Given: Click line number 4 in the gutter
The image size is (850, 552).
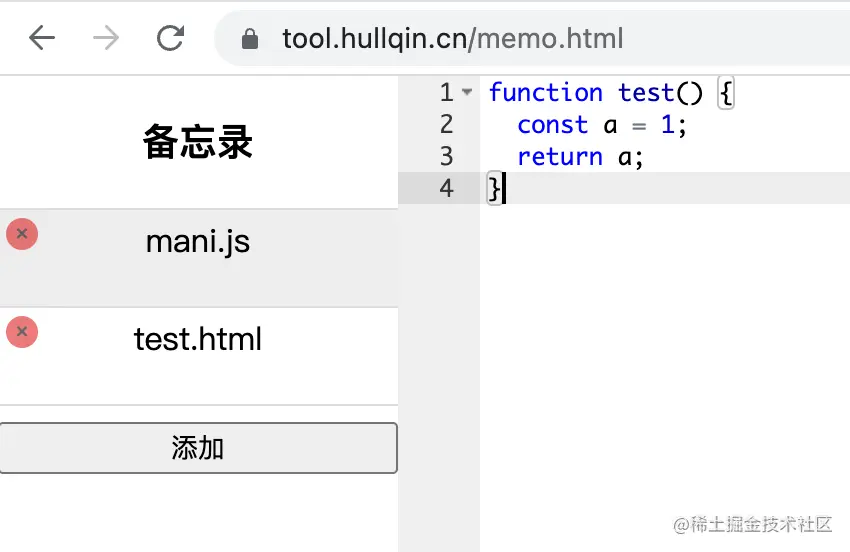Looking at the screenshot, I should (x=446, y=188).
